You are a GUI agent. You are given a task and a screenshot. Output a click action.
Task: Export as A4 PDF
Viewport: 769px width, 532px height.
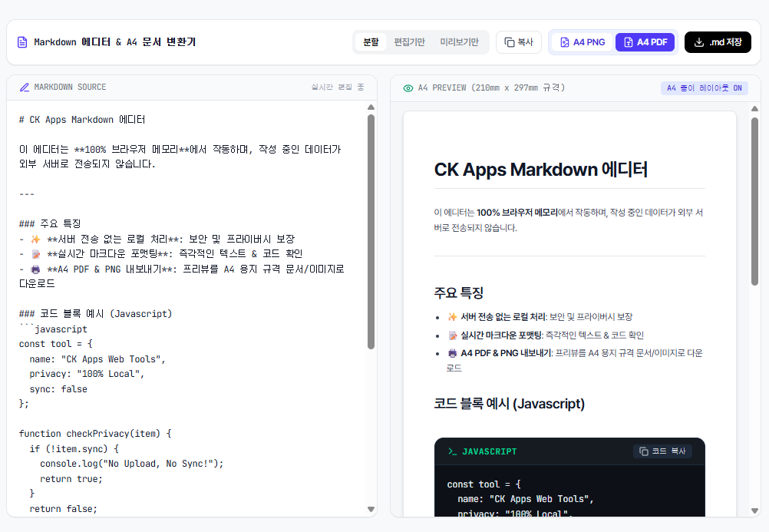click(645, 42)
